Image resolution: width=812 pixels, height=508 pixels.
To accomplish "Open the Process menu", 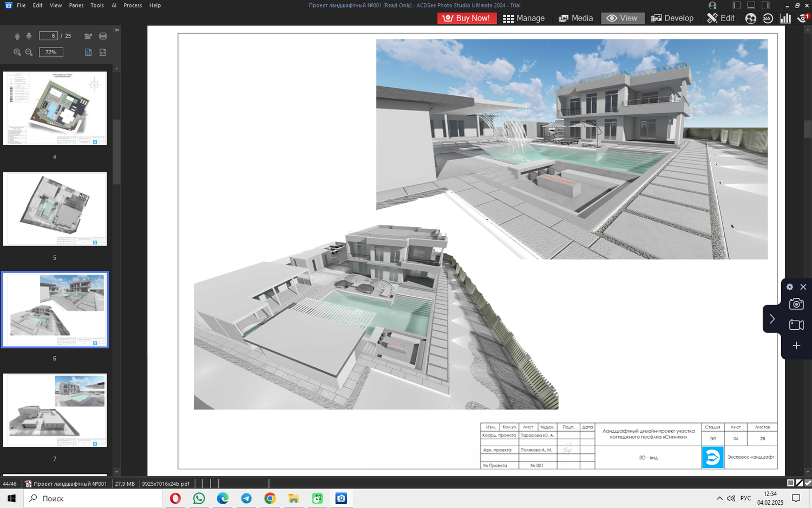I will click(133, 5).
